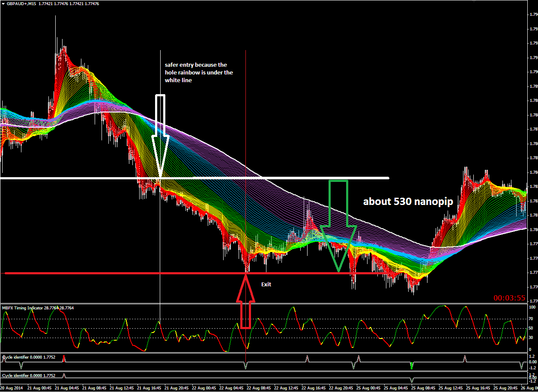Select the GBPAUD+,M15 chart title text

tap(21, 3)
